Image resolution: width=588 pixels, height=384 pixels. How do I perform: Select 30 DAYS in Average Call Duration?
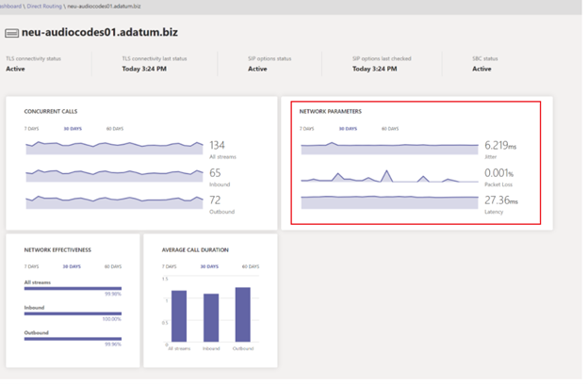209,266
